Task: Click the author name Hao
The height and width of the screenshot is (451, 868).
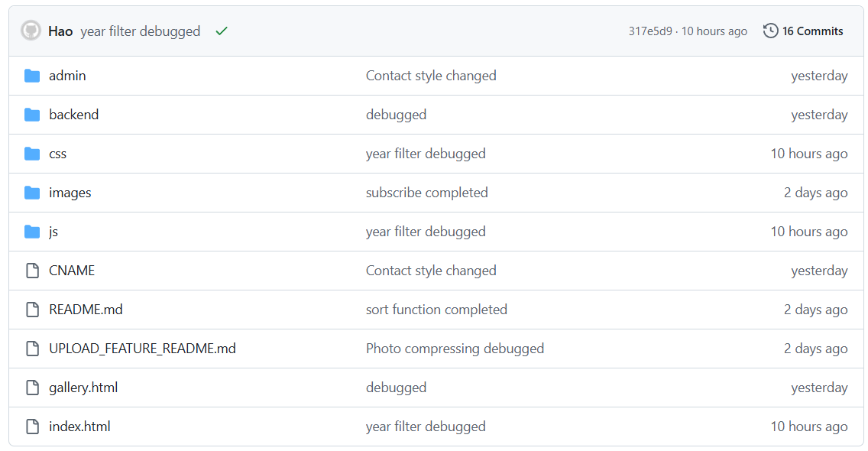Action: (60, 31)
